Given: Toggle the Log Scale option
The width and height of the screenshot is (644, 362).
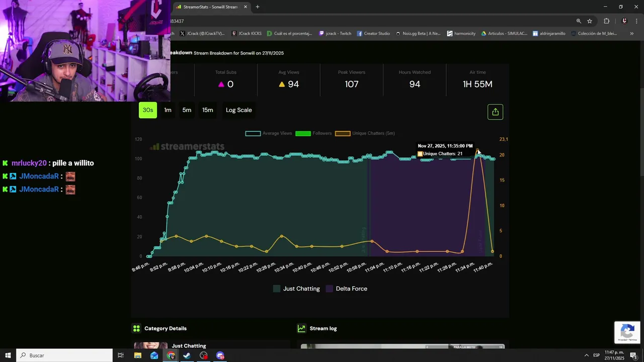Looking at the screenshot, I should click(238, 110).
